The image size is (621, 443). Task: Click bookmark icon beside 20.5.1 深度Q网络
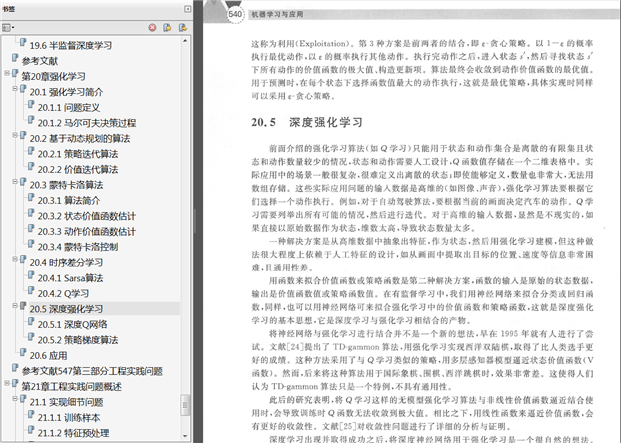coord(31,321)
